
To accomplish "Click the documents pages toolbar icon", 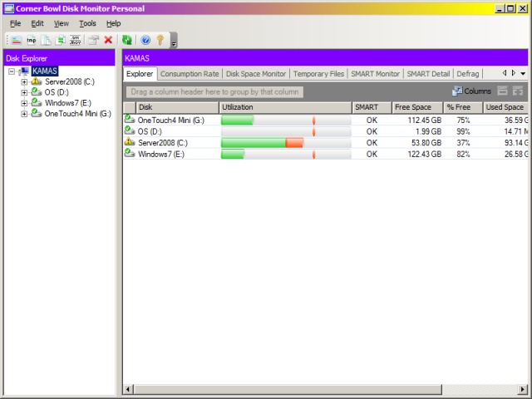I will click(46, 40).
